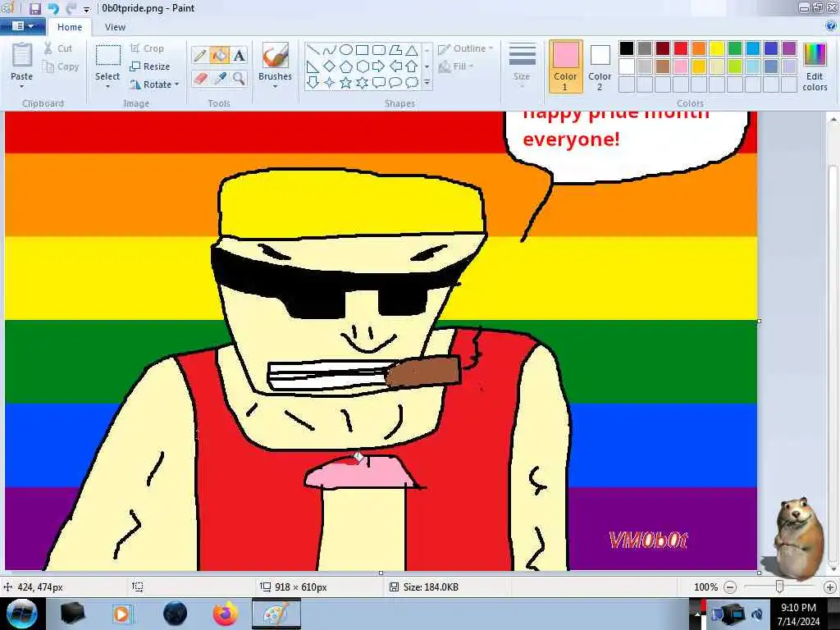
Task: Pick the yellow color swatch
Action: pyautogui.click(x=716, y=48)
